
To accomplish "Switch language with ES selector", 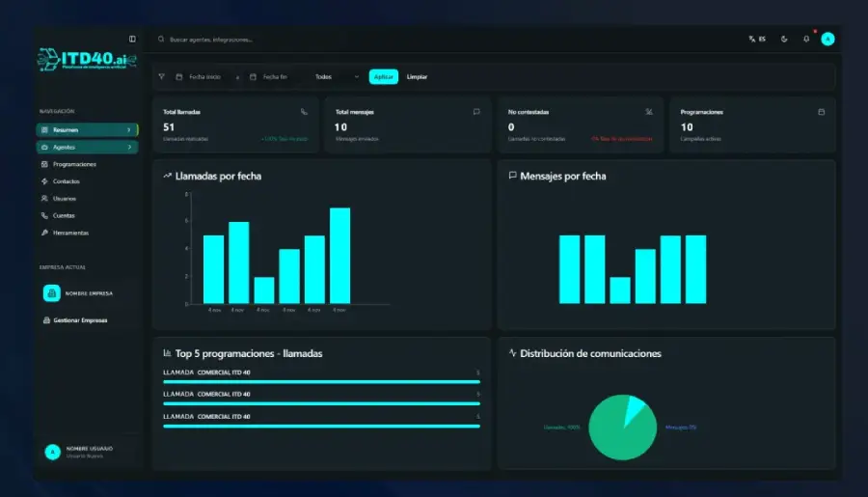I will pos(757,39).
